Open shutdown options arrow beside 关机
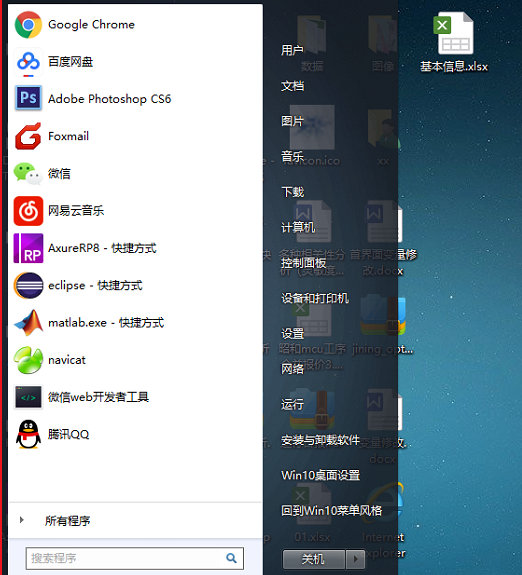Viewport: 522px width, 575px height. click(355, 559)
